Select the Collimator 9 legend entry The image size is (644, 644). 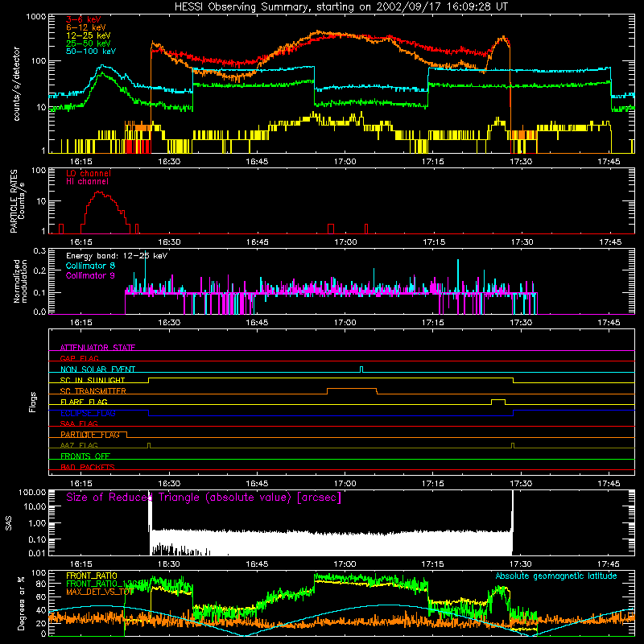[x=90, y=275]
